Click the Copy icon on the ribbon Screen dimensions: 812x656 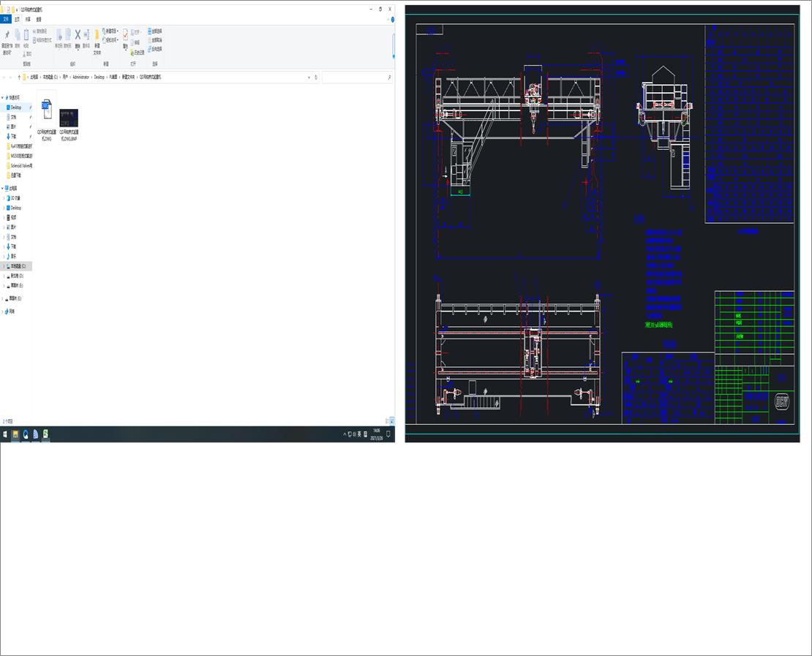(x=17, y=34)
